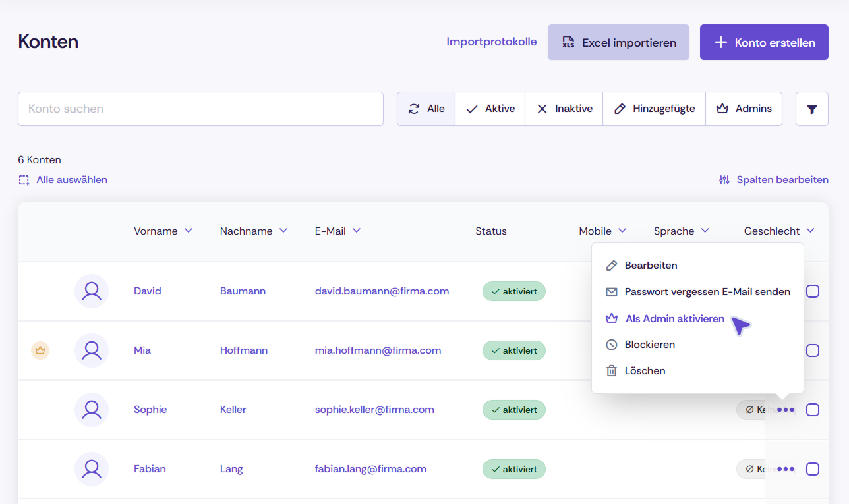Click aktiviert status badge in David's row
The height and width of the screenshot is (504, 849).
pos(514,291)
